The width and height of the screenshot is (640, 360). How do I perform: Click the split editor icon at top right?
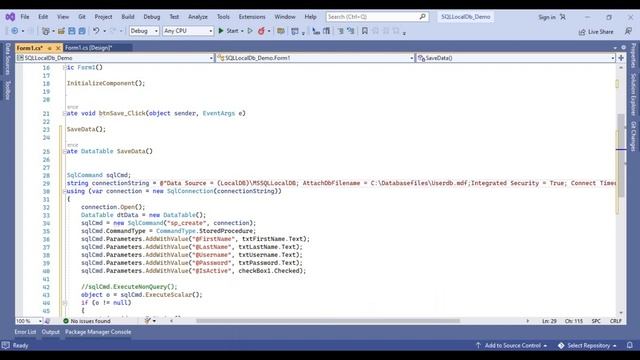[621, 58]
